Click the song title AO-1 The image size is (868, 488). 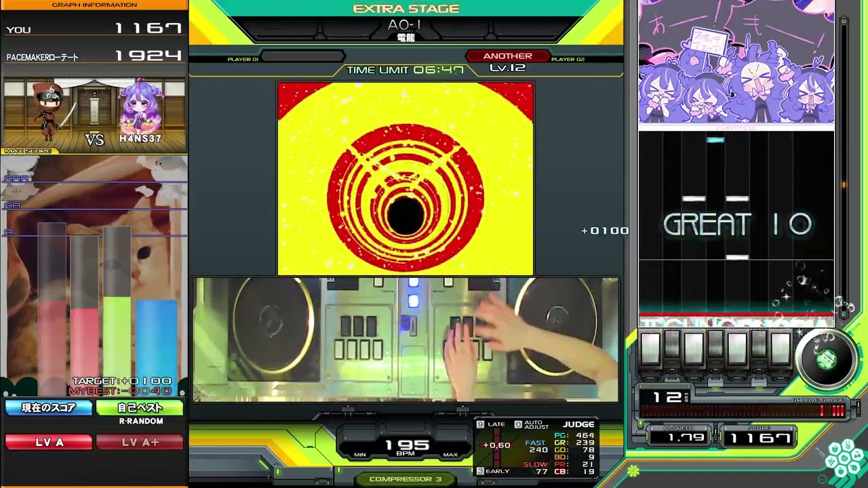pyautogui.click(x=405, y=25)
